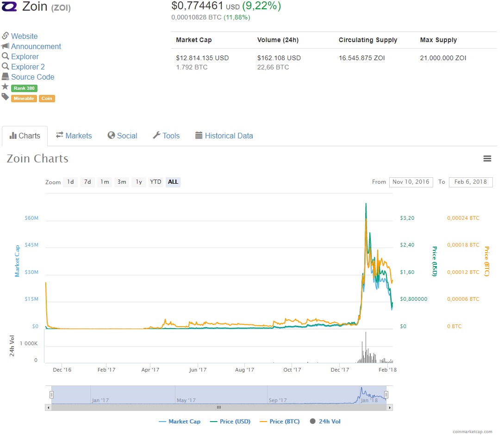The width and height of the screenshot is (504, 435).
Task: Click the navigator scrollbar thumb grip
Action: point(219,407)
